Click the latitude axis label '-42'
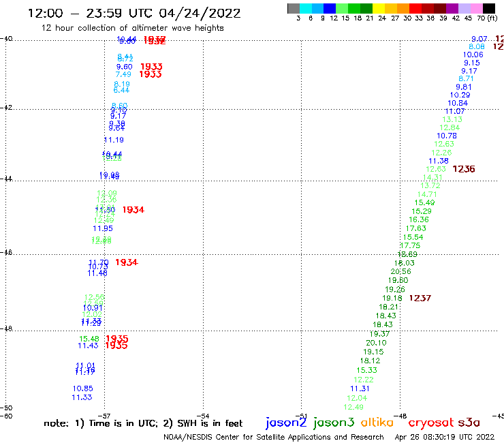 coord(6,108)
